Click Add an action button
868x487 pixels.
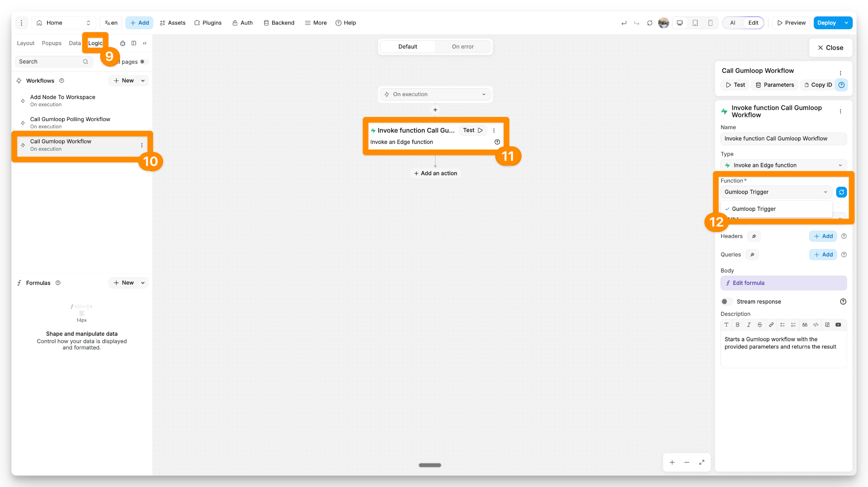point(435,173)
